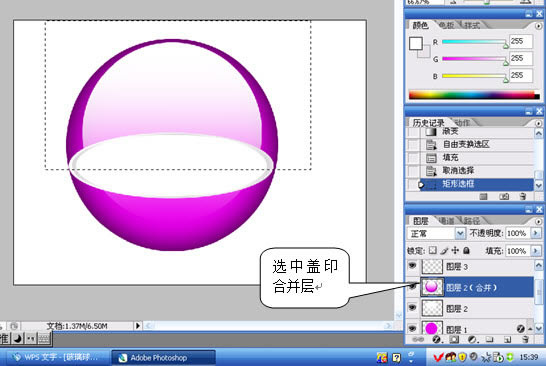Click the foreground color swatch
The height and width of the screenshot is (366, 546).
tap(415, 44)
